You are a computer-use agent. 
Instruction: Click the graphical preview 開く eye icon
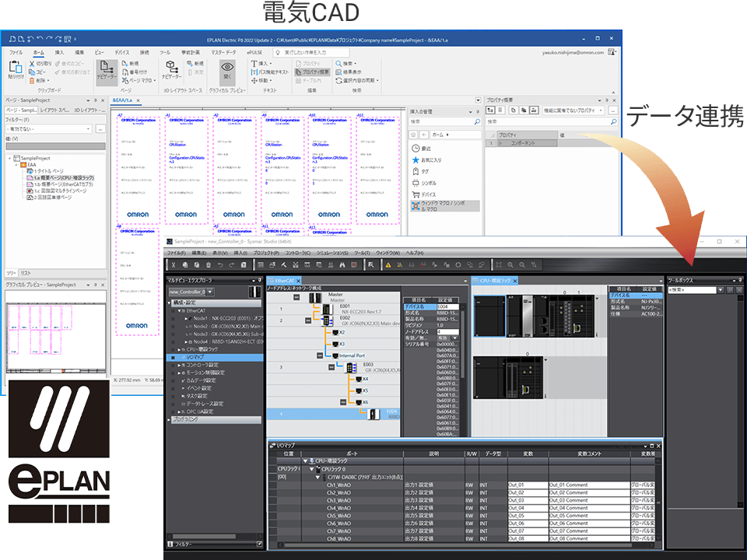point(227,71)
